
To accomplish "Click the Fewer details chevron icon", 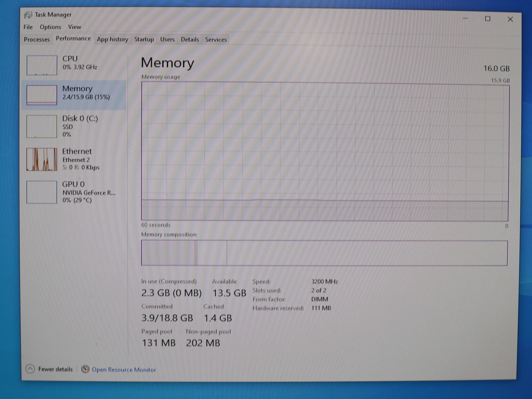I will click(30, 369).
